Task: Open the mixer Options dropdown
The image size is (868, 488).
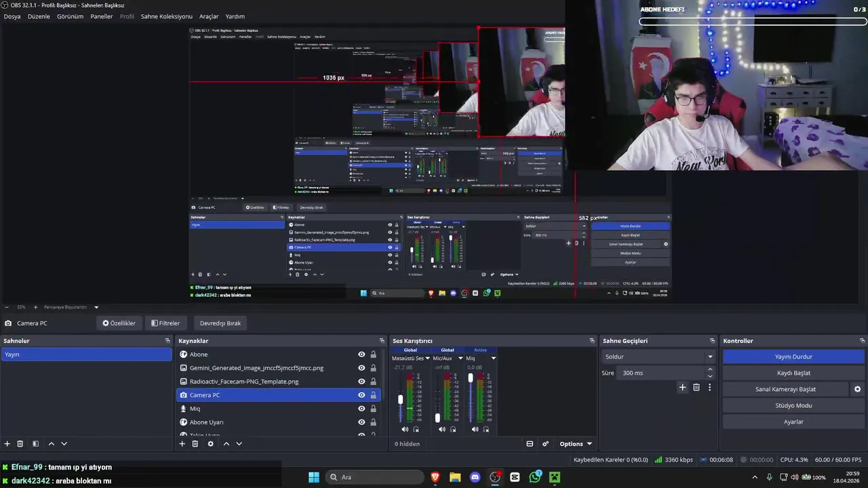Action: pyautogui.click(x=576, y=444)
